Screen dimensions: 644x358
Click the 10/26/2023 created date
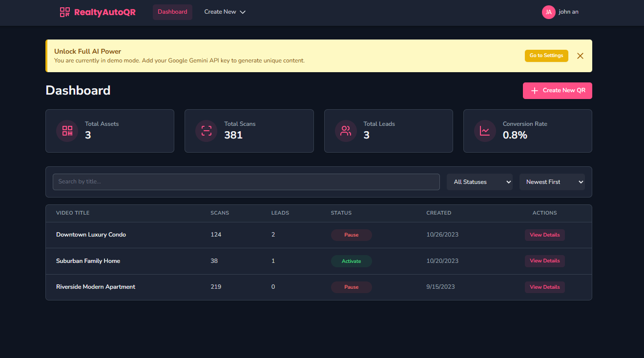(x=442, y=235)
